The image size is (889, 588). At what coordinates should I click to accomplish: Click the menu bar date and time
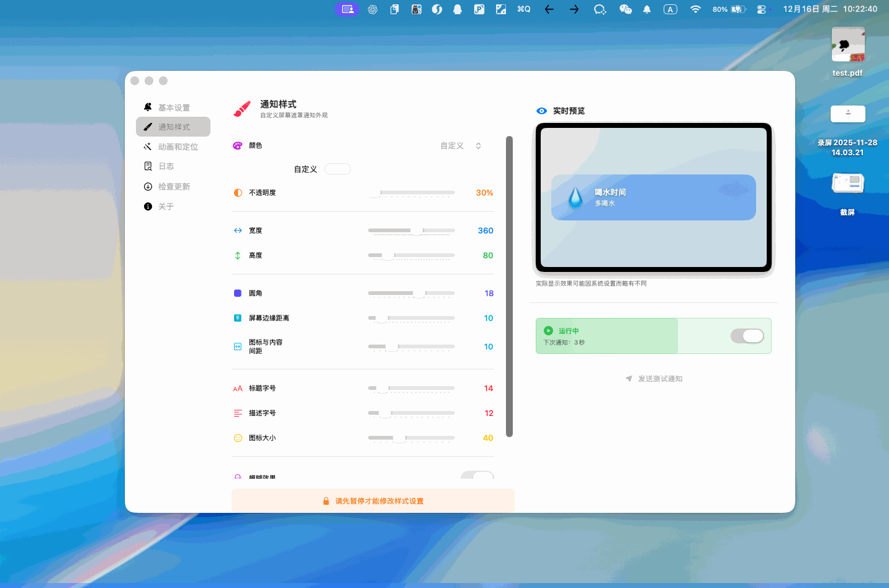point(830,9)
